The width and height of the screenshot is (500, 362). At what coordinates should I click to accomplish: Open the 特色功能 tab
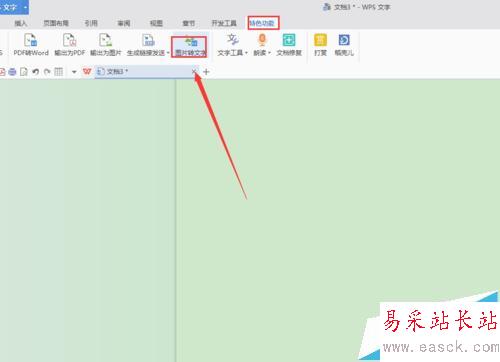tap(262, 23)
